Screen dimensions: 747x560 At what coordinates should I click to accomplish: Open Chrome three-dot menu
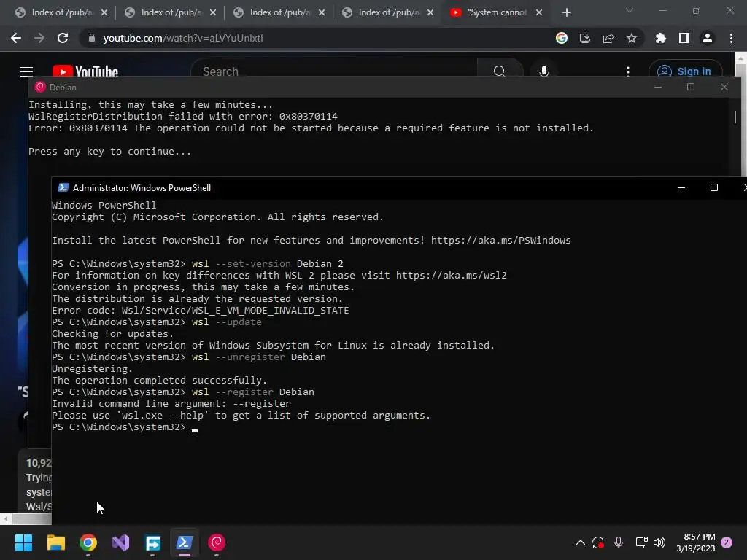point(731,38)
